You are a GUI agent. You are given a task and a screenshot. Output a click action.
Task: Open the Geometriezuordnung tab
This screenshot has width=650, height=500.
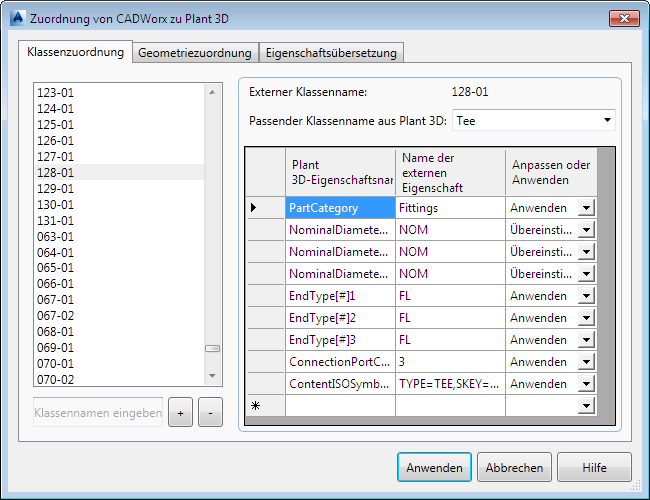(x=195, y=53)
